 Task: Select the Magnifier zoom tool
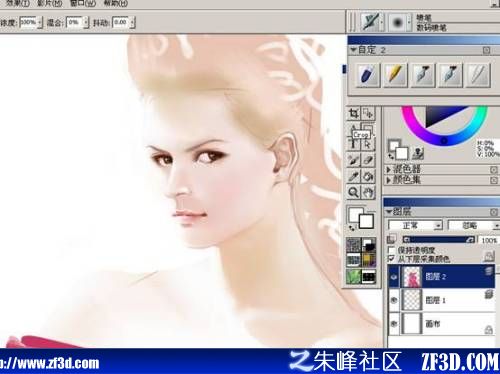[353, 193]
